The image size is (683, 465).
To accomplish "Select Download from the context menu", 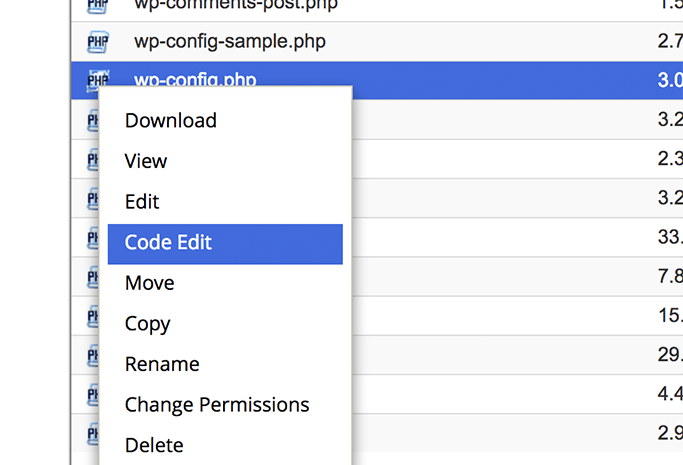I will pyautogui.click(x=170, y=121).
